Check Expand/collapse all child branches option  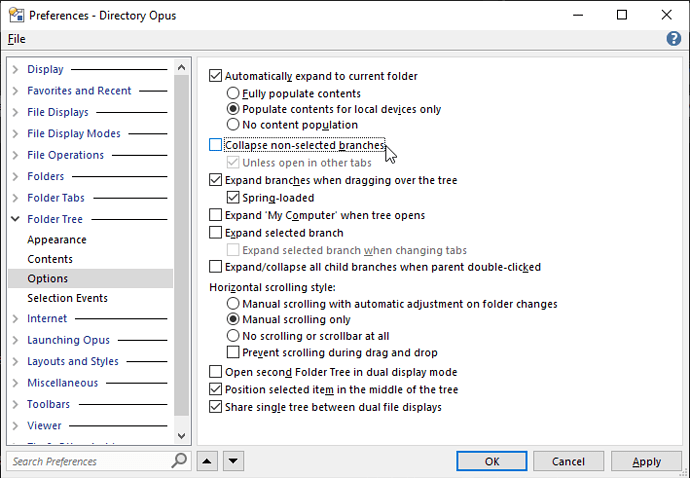coord(215,267)
